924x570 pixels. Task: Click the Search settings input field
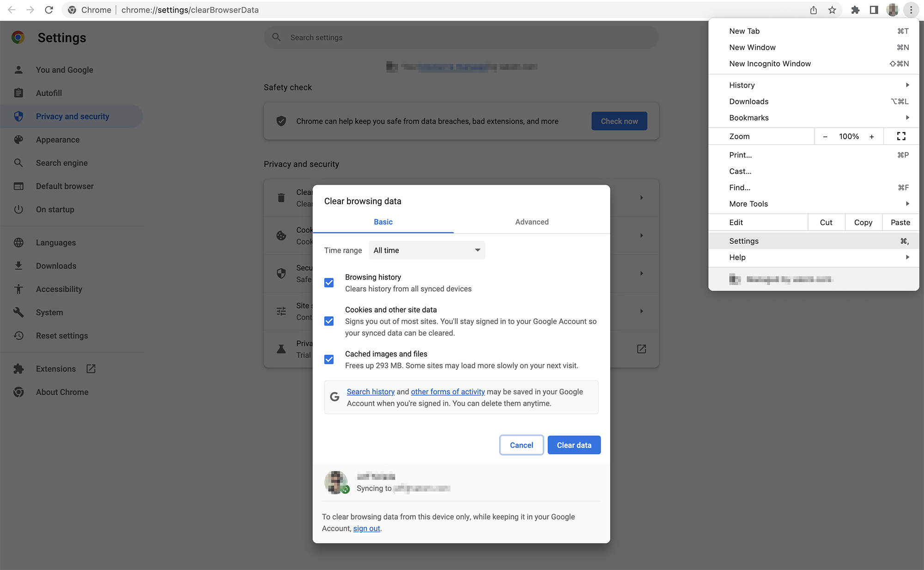tap(461, 37)
